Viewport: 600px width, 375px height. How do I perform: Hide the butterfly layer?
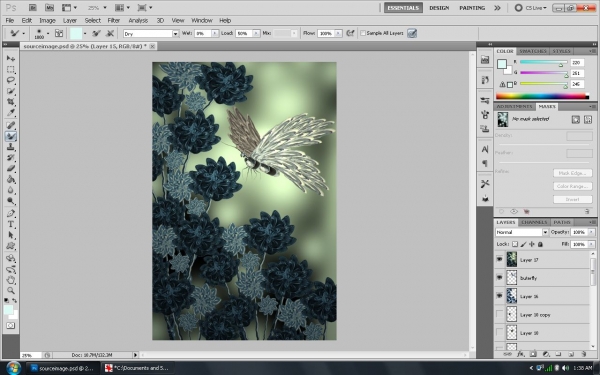[x=499, y=278]
